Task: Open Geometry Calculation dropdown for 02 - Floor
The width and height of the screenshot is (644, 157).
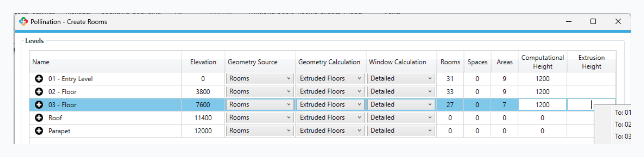Action: (330, 92)
